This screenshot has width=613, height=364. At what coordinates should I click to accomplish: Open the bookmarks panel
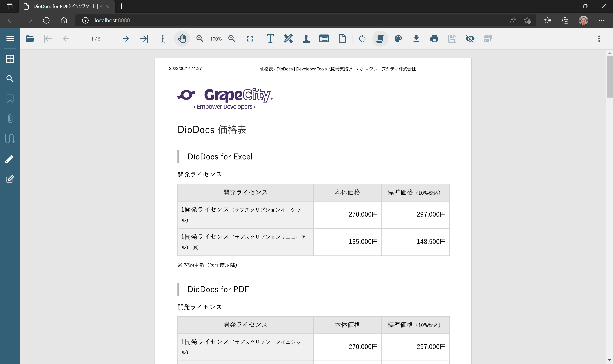tap(10, 99)
